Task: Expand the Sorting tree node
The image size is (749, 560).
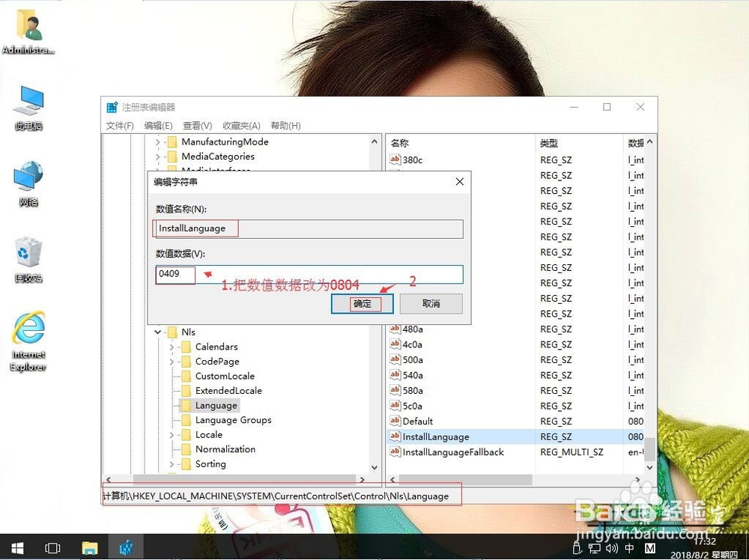Action: (x=172, y=464)
